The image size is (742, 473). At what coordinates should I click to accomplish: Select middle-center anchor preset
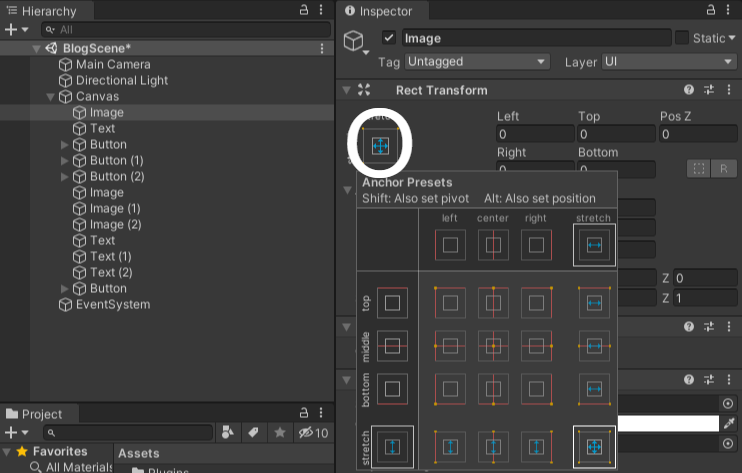click(x=493, y=346)
